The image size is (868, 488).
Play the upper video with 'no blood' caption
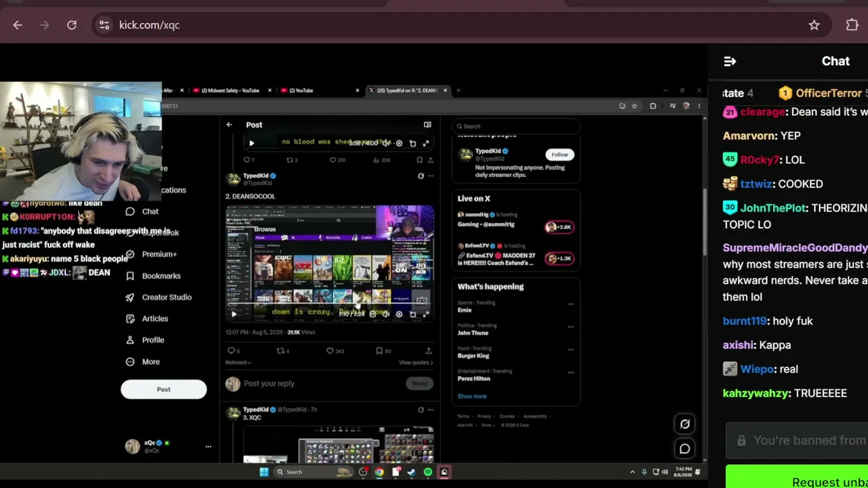pyautogui.click(x=252, y=143)
